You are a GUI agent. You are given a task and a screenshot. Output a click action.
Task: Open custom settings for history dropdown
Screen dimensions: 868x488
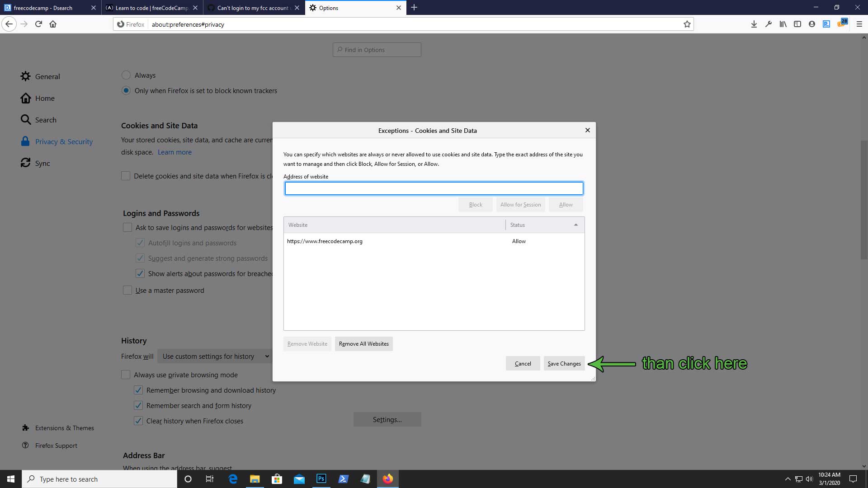(214, 357)
